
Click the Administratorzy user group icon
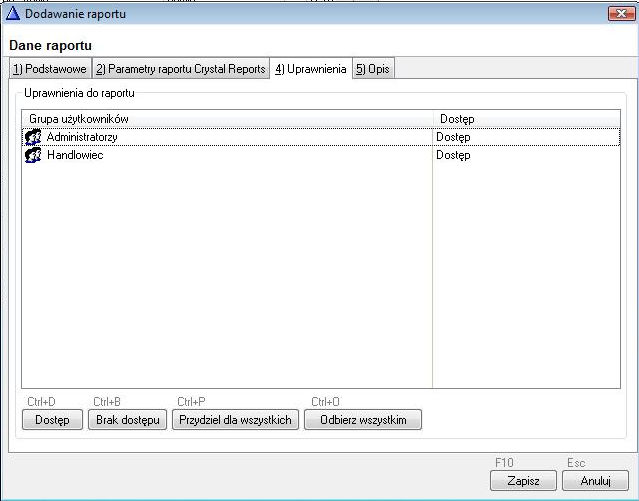(x=32, y=137)
